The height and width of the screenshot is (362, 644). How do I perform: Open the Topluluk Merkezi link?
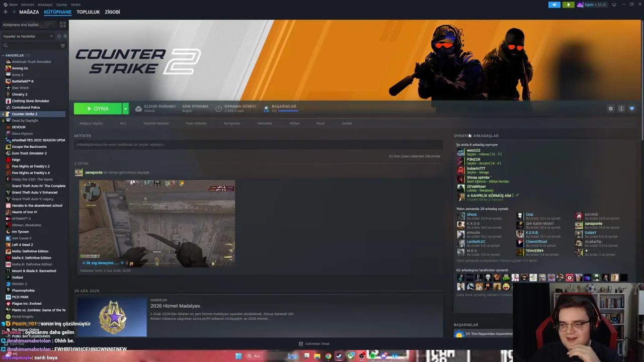pyautogui.click(x=156, y=123)
